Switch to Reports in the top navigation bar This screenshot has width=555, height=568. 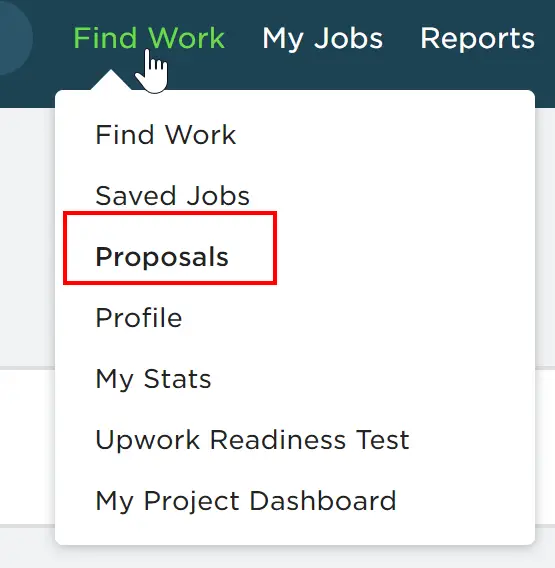(x=477, y=38)
